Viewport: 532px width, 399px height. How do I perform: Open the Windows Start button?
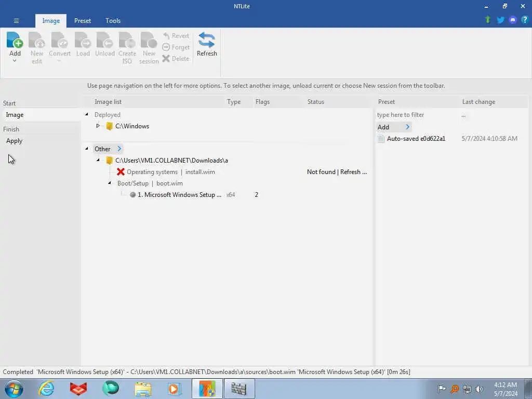point(14,389)
